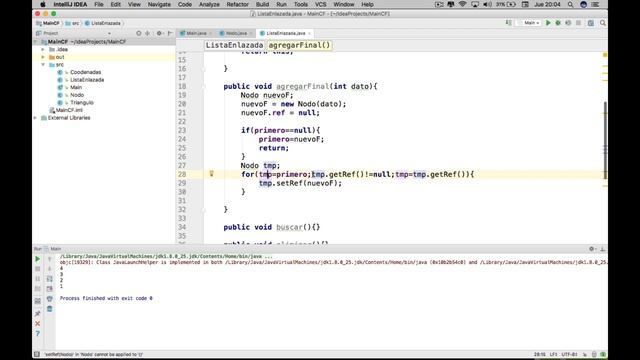Click the ListaEnlazada structure breadcrumb above the code
Screen dimensions: 640x360
tap(234, 45)
